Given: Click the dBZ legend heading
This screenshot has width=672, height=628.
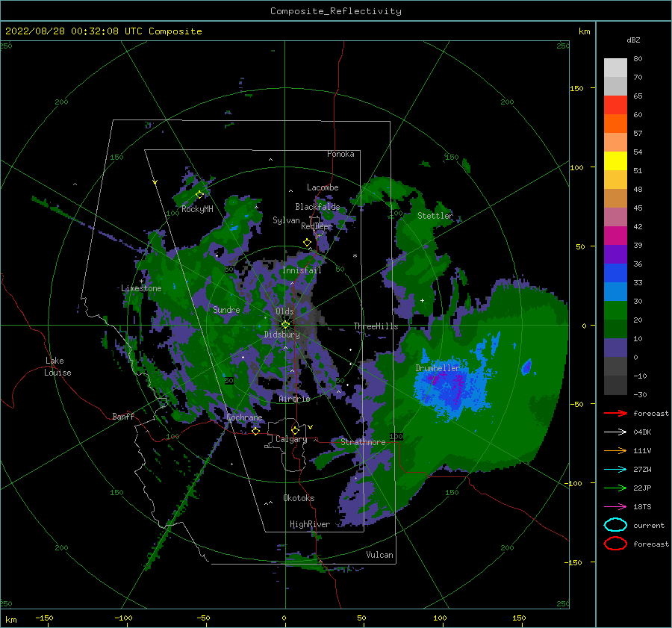Looking at the screenshot, I should pos(633,40).
